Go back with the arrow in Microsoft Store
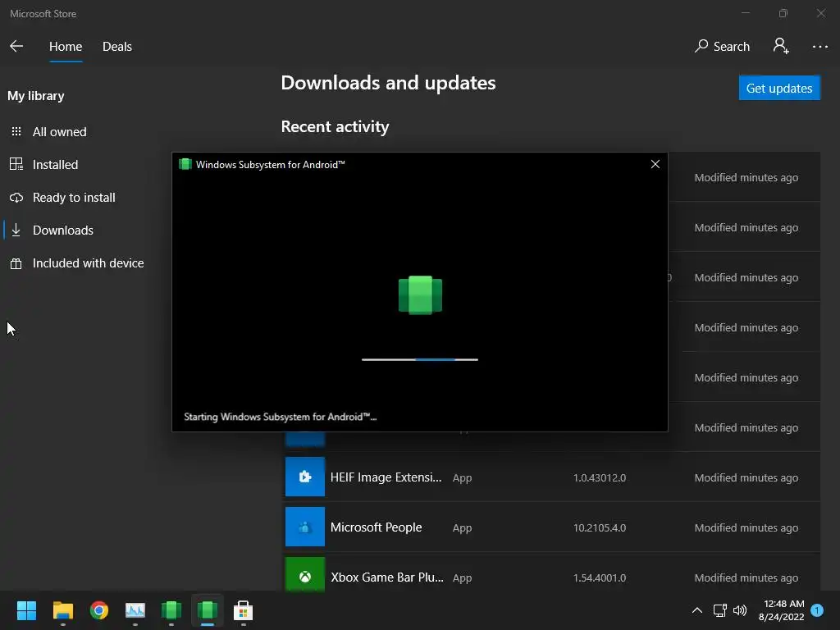840x630 pixels. tap(16, 46)
